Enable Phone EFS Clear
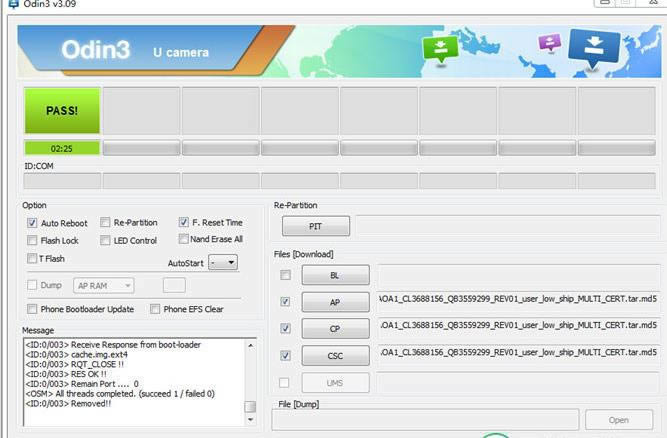Viewport: 667px width, 438px height. (156, 309)
